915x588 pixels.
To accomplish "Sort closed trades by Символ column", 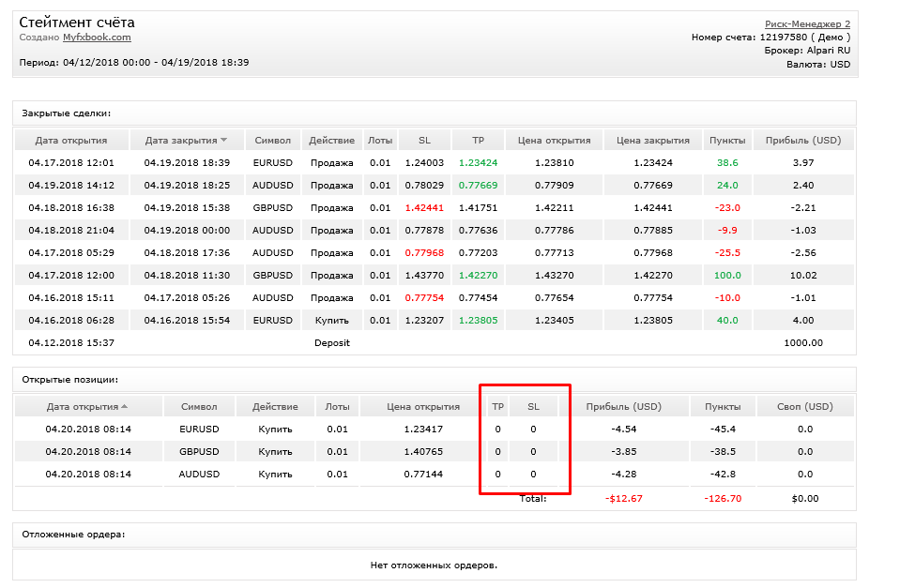I will [x=272, y=141].
